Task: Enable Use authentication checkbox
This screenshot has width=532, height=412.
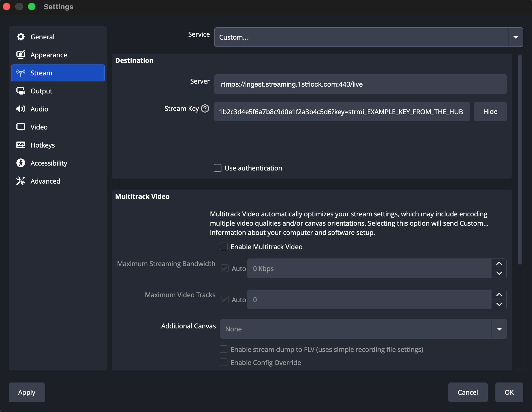Action: click(x=218, y=168)
